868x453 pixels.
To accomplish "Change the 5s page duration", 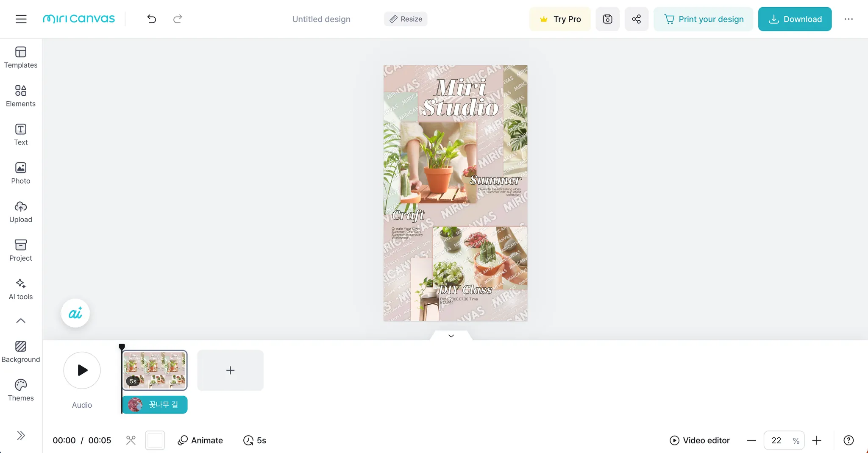I will (x=255, y=440).
